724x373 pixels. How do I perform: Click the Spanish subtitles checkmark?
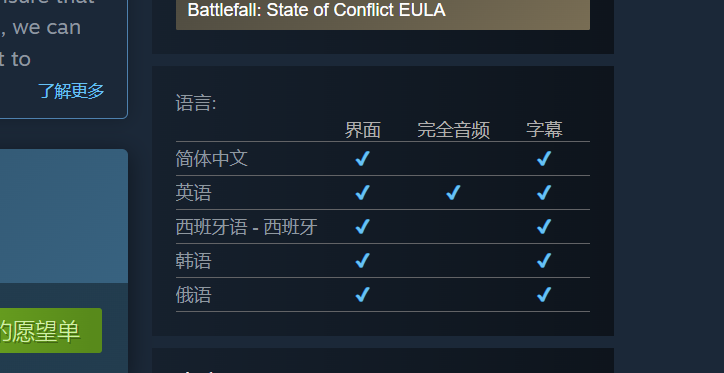click(544, 227)
